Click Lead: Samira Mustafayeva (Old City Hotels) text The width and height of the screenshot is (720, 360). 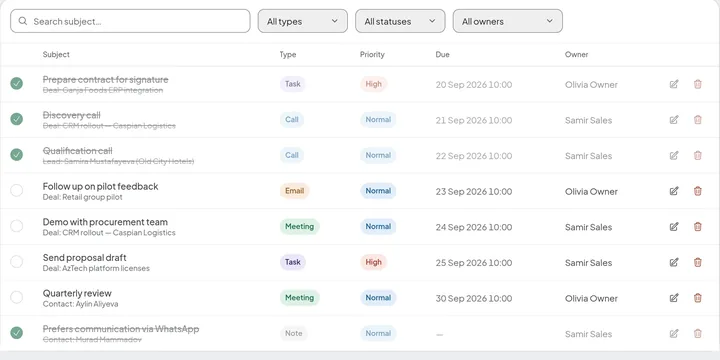[118, 162]
